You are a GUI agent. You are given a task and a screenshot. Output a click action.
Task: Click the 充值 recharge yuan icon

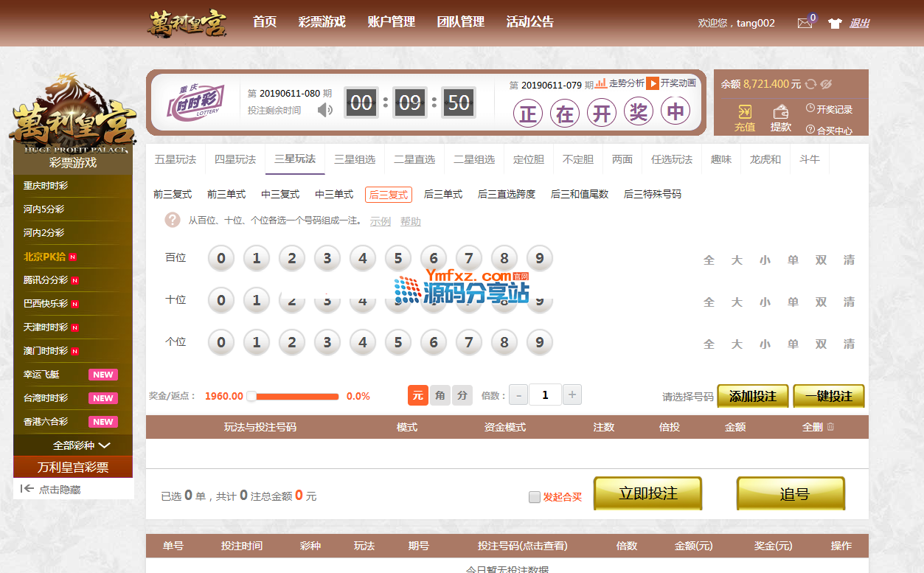(x=745, y=112)
